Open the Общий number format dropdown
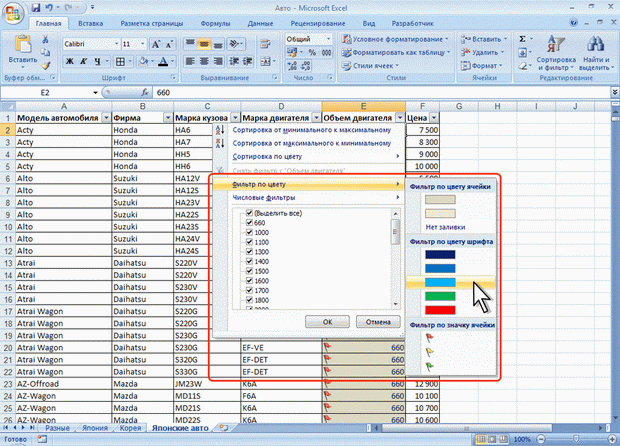The width and height of the screenshot is (620, 446). click(x=329, y=39)
